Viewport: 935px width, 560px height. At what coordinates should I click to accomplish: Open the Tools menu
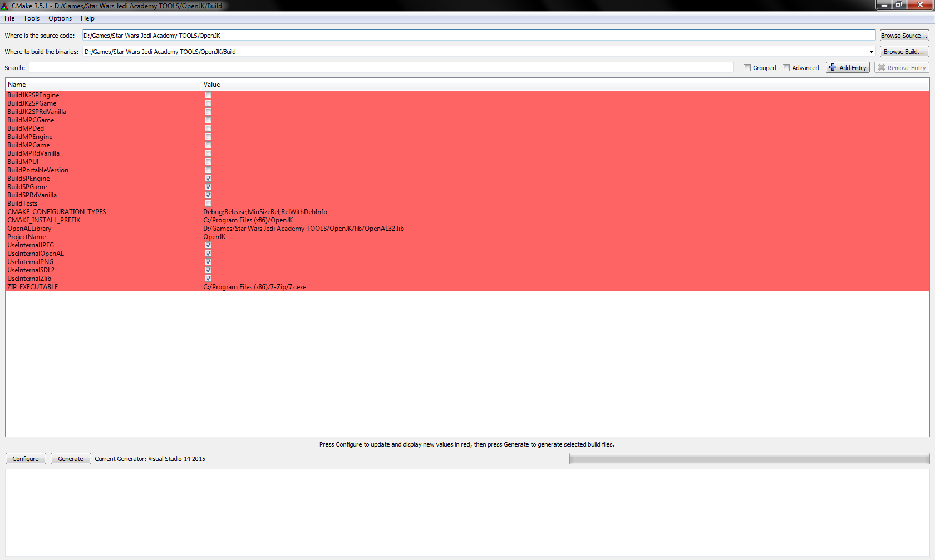click(x=31, y=18)
